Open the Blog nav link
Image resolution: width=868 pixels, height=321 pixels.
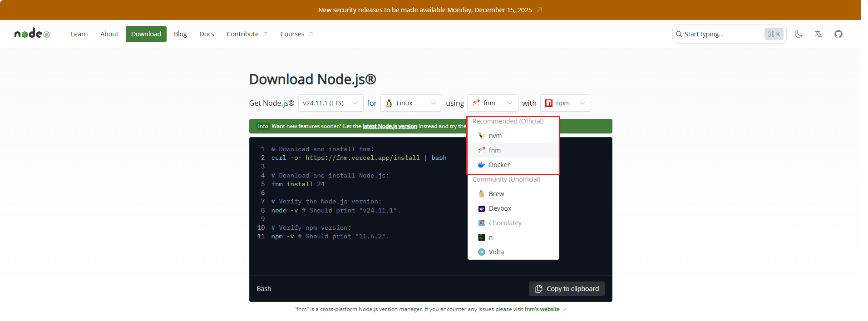180,34
